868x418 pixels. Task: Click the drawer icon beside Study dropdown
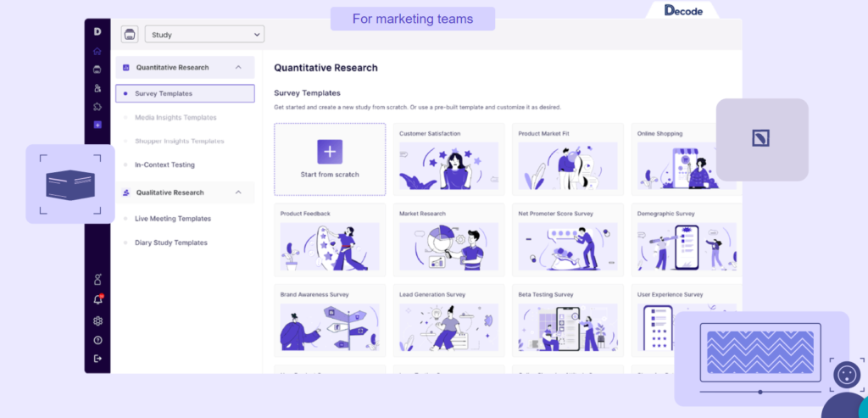coord(130,34)
